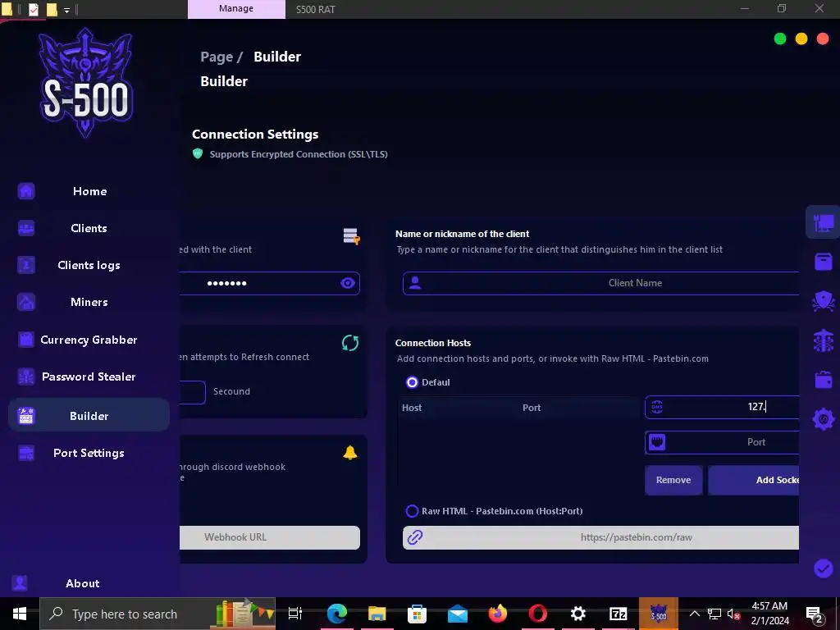
Task: Select the Raw HTML - Pastebin.com radio button
Action: pos(412,511)
